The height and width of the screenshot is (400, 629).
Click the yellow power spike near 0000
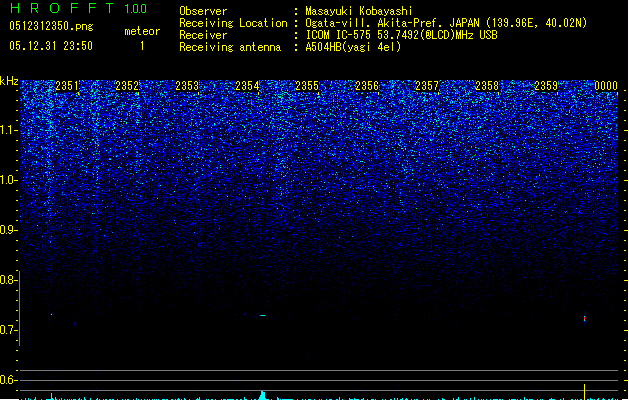coord(584,392)
